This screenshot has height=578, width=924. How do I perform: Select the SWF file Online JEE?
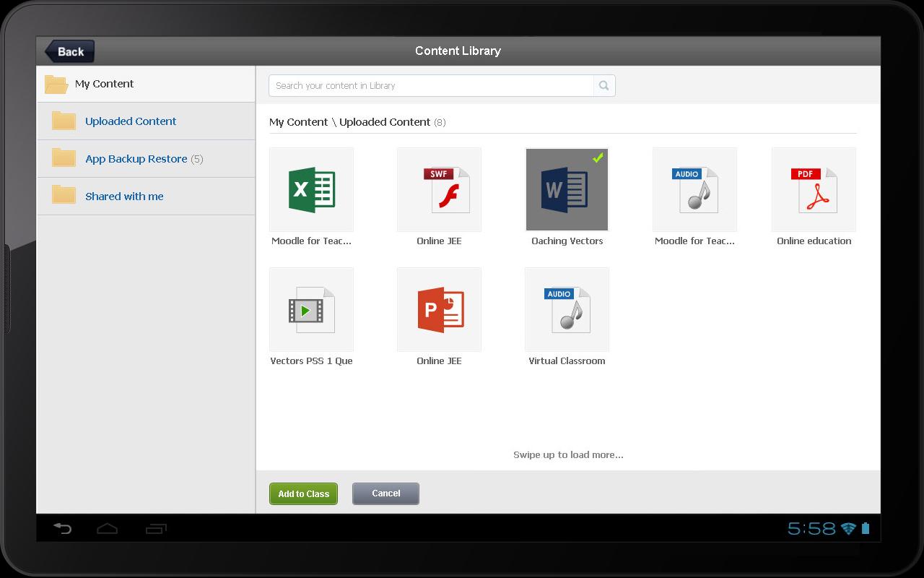coord(439,189)
